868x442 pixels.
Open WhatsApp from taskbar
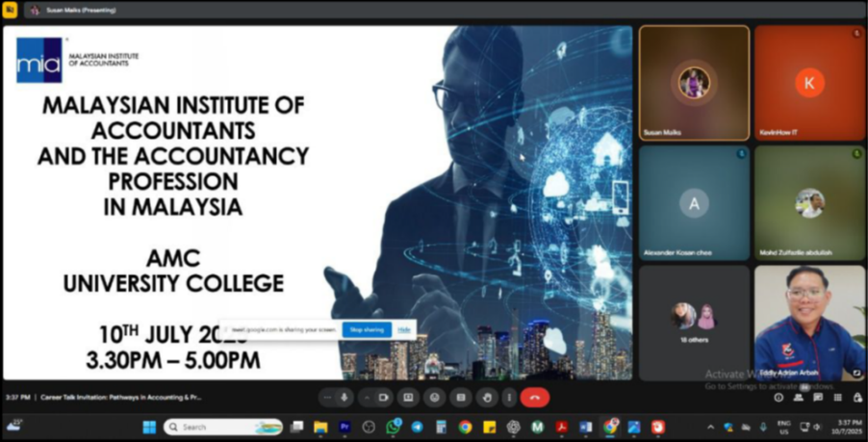pos(393,427)
